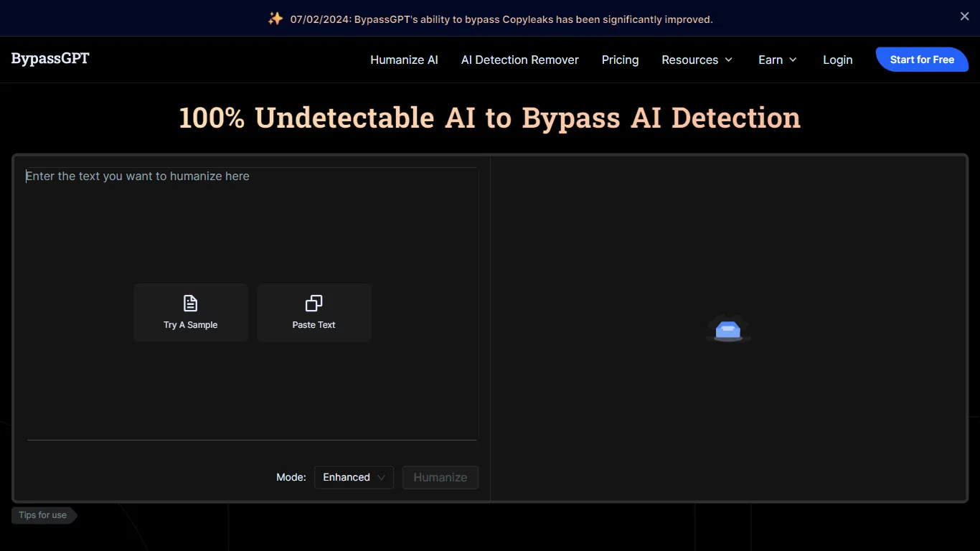Click the Humanize button
The height and width of the screenshot is (551, 980).
click(x=440, y=477)
